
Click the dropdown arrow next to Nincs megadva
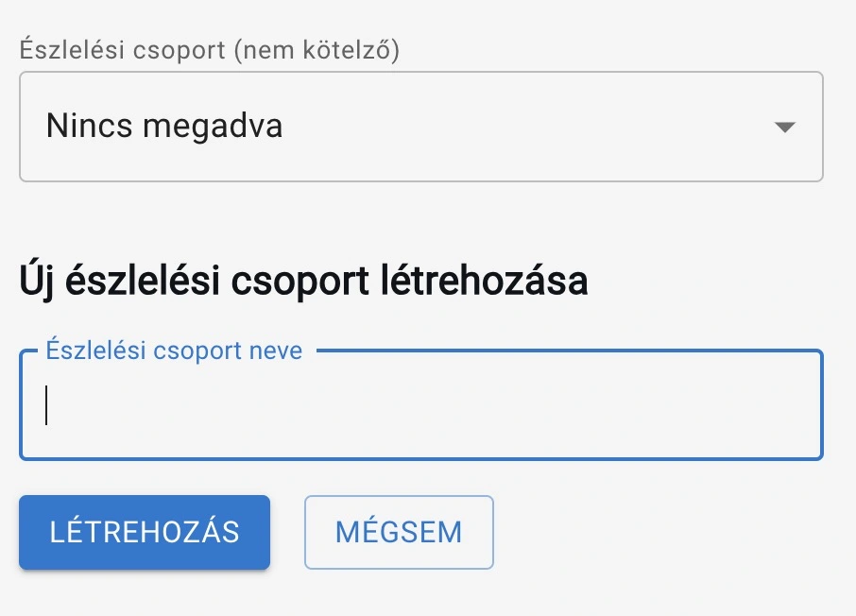tap(787, 126)
